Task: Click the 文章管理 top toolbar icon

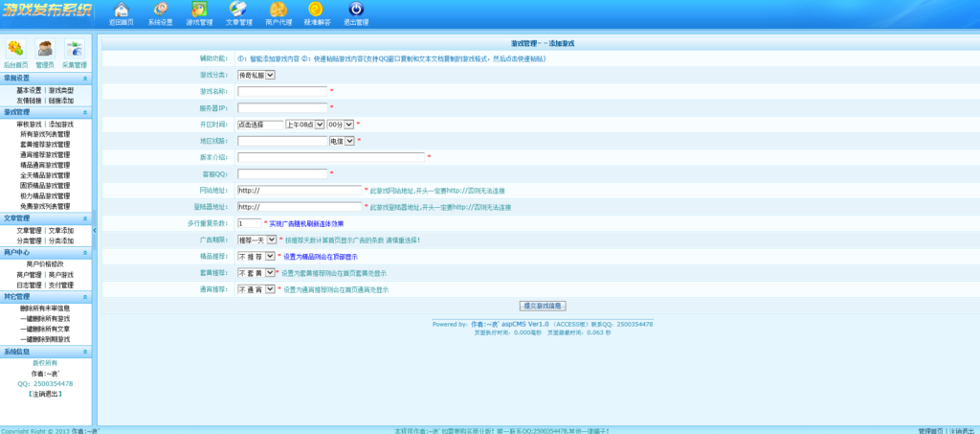Action: pos(239,12)
